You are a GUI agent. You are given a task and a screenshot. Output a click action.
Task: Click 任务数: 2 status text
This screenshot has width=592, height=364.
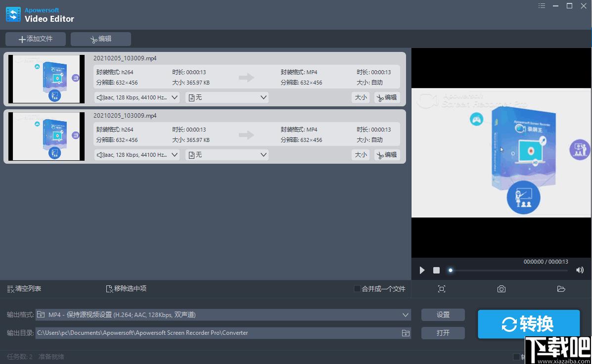point(20,357)
